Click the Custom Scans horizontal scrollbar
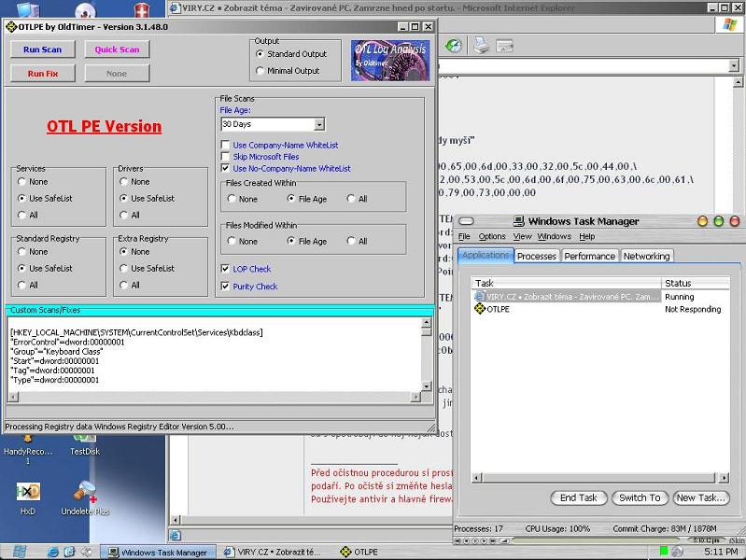 click(x=215, y=397)
